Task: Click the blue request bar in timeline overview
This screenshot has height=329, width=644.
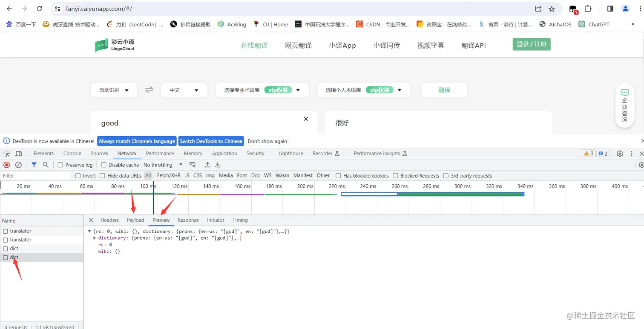Action: (432, 194)
